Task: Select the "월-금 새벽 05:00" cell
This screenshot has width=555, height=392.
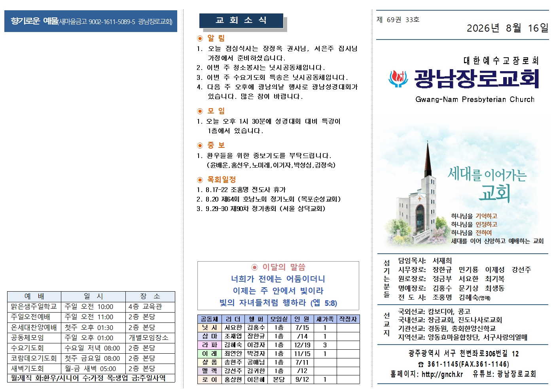Action: pyautogui.click(x=93, y=369)
